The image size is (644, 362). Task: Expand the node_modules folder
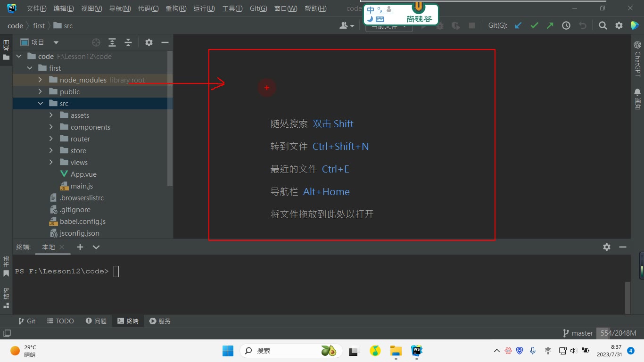(41, 80)
